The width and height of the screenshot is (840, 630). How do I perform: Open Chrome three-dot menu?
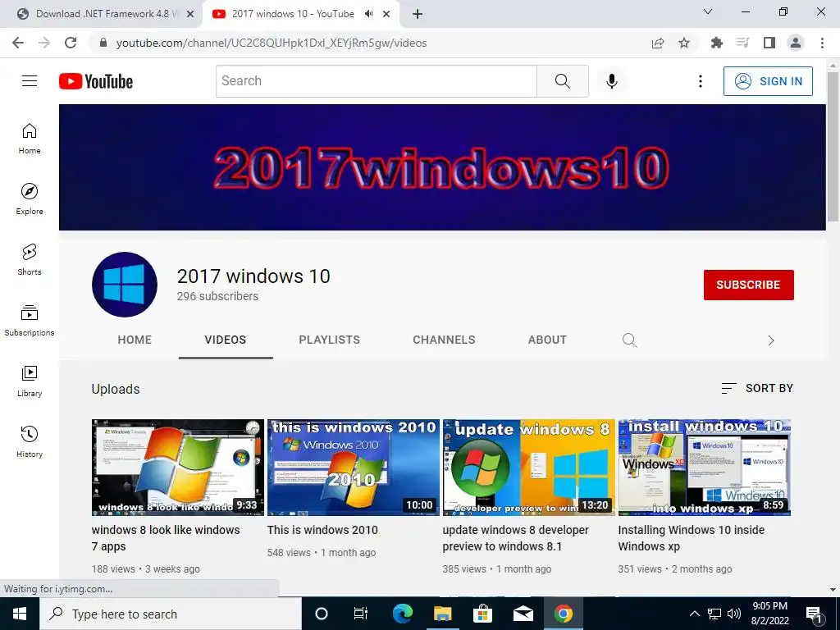[822, 43]
